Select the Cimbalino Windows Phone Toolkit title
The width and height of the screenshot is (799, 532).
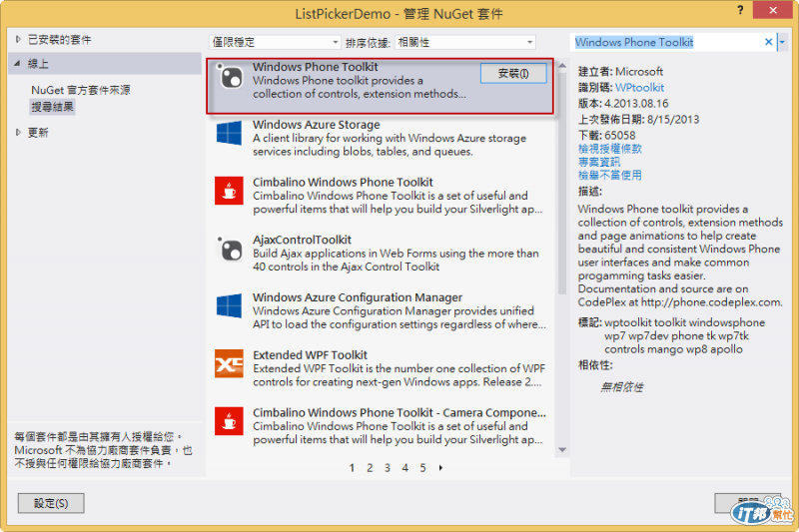coord(343,182)
